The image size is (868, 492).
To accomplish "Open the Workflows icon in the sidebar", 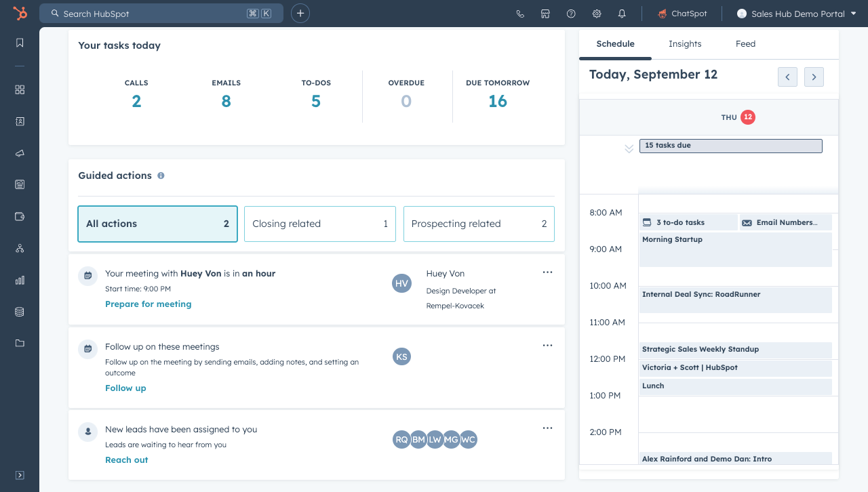I will pos(19,248).
